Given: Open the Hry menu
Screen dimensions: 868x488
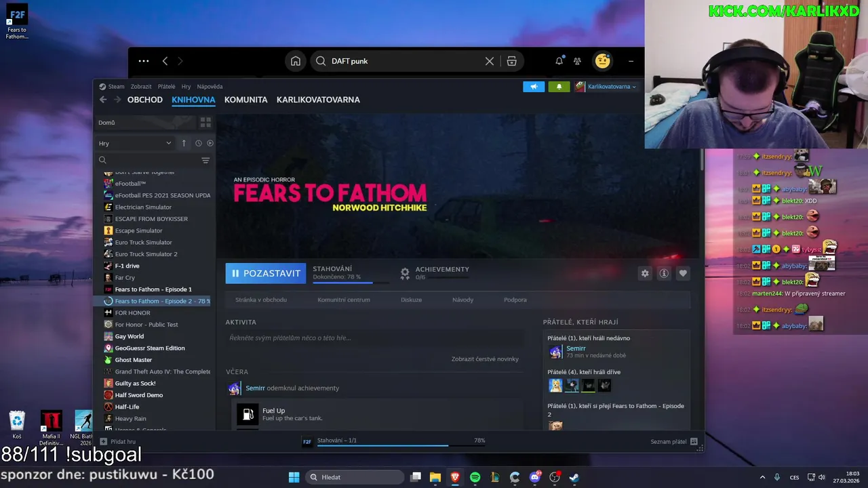Looking at the screenshot, I should (x=186, y=87).
